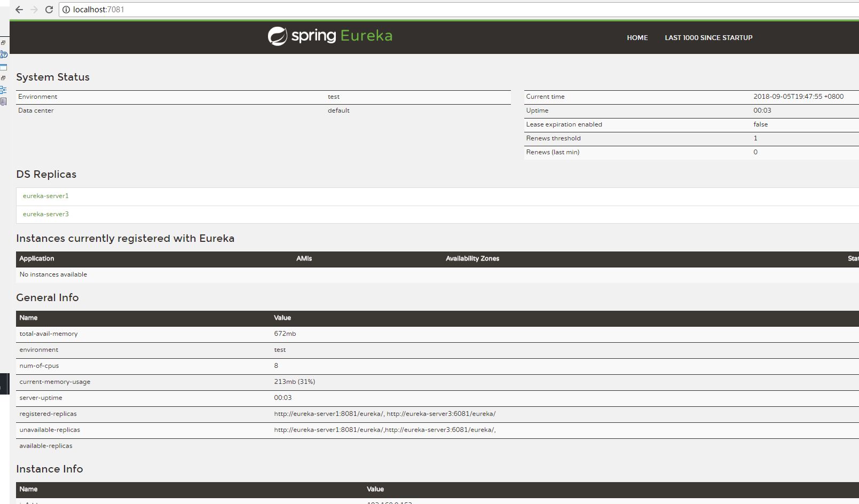Click the Instance Info heading

point(50,469)
